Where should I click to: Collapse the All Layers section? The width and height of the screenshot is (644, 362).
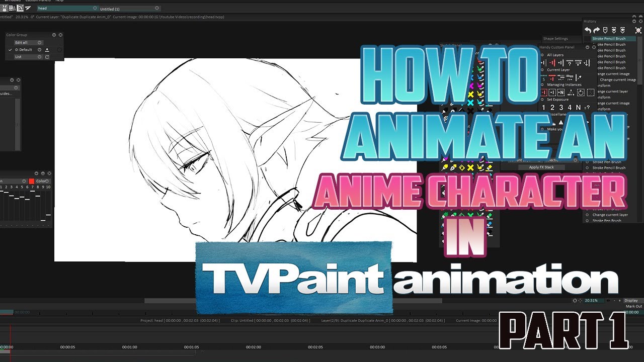tap(542, 55)
